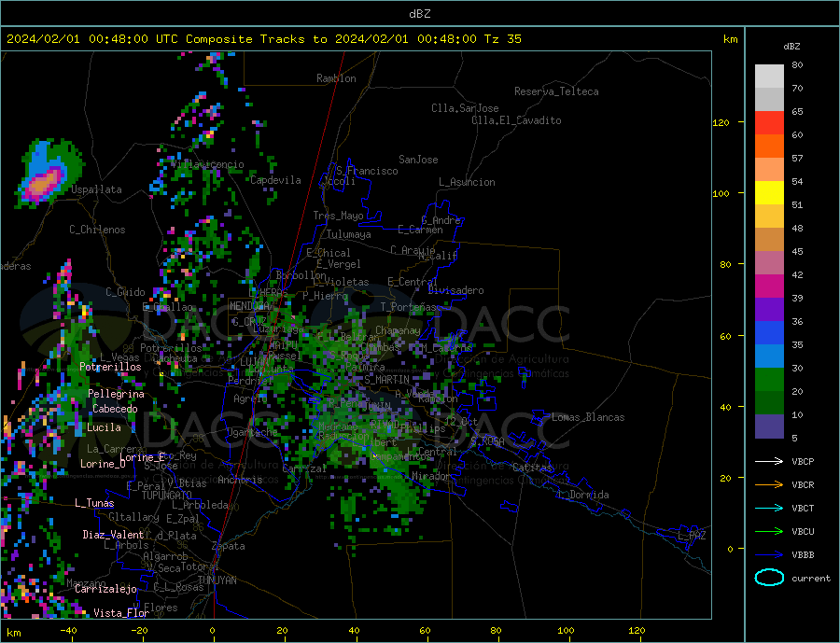This screenshot has width=840, height=643.
Task: Click the G_CRUZ label box
Action: tap(248, 321)
